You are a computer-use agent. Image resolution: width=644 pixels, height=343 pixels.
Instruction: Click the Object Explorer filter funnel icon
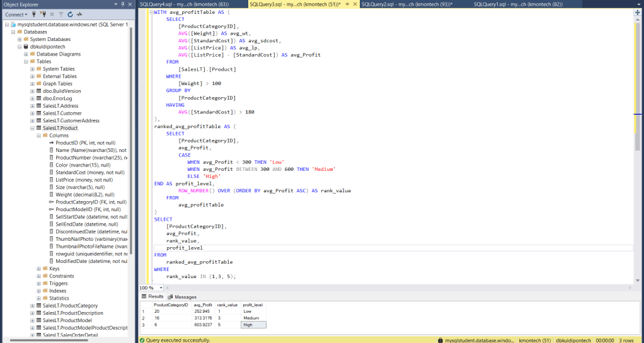(61, 14)
